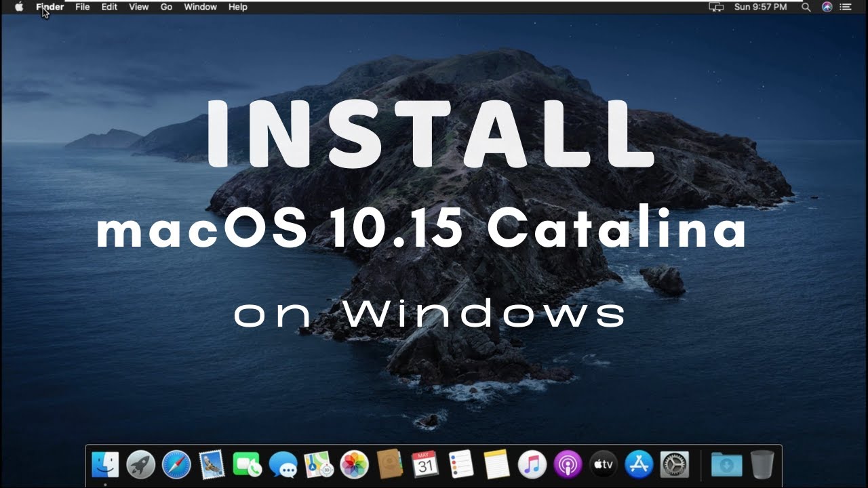Open the Trash in Dock
This screenshot has height=488, width=868.
(x=762, y=465)
